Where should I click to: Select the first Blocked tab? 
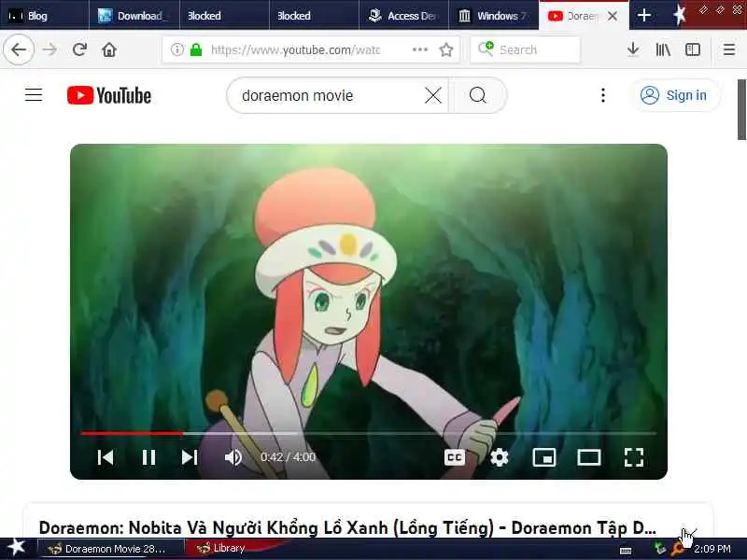point(224,16)
